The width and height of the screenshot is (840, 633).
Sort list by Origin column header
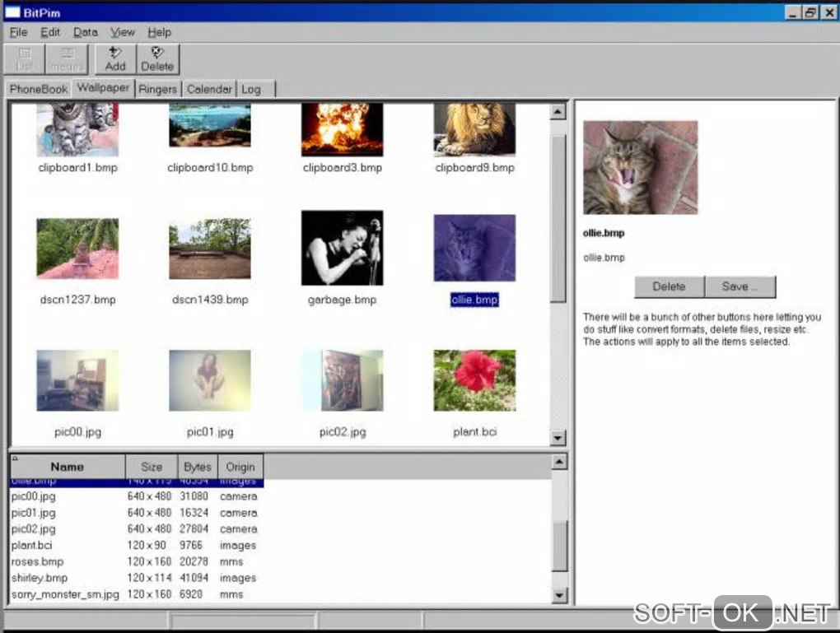pyautogui.click(x=240, y=467)
